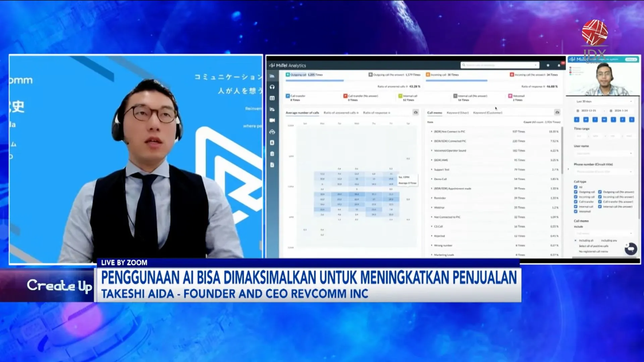Open the Keyword (User) tab
This screenshot has height=362, width=644.
pos(457,113)
